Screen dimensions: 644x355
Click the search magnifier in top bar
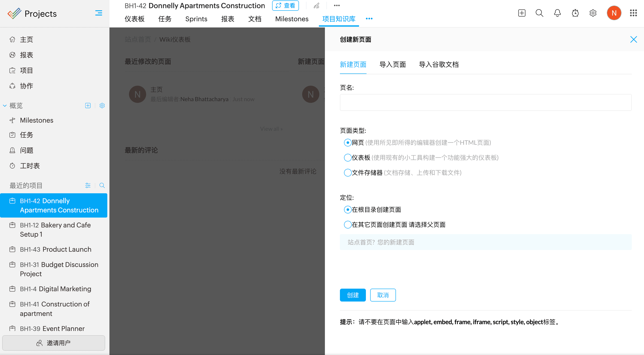tap(539, 13)
